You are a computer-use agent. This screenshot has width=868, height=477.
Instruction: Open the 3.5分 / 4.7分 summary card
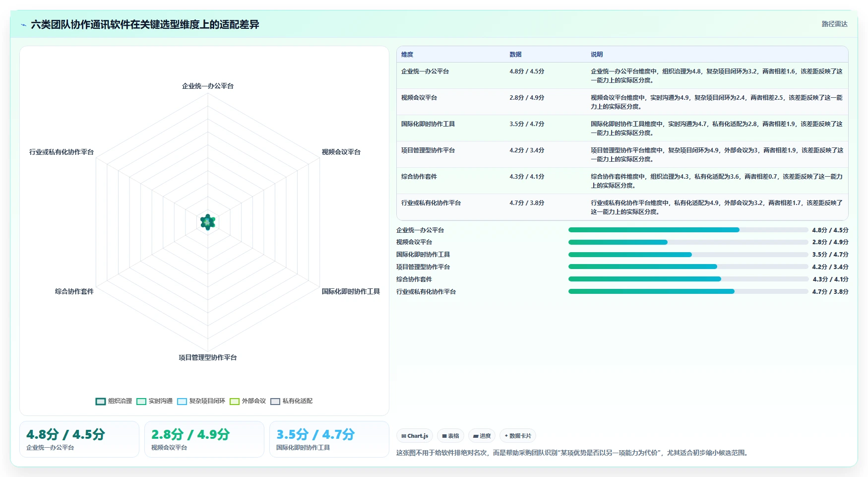329,439
